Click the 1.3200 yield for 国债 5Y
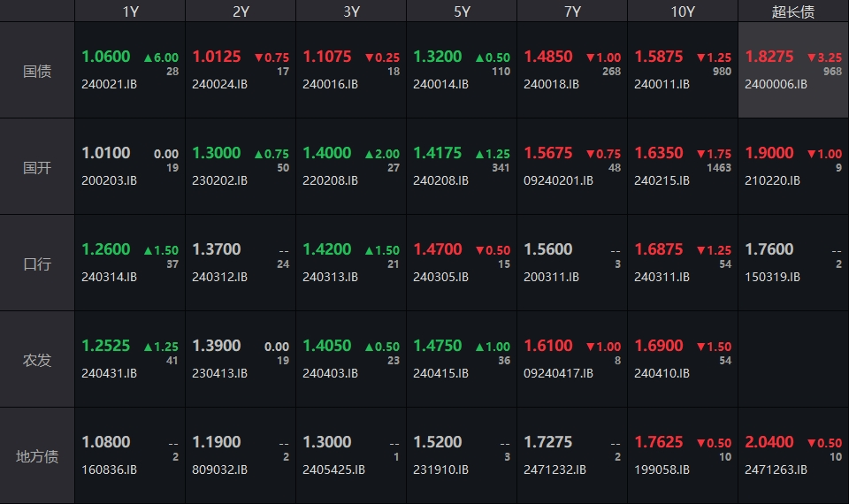The width and height of the screenshot is (849, 504). 437,57
